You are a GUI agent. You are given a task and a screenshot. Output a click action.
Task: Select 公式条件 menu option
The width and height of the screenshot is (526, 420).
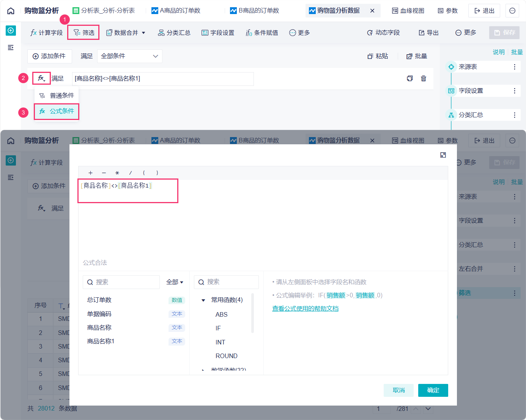57,111
